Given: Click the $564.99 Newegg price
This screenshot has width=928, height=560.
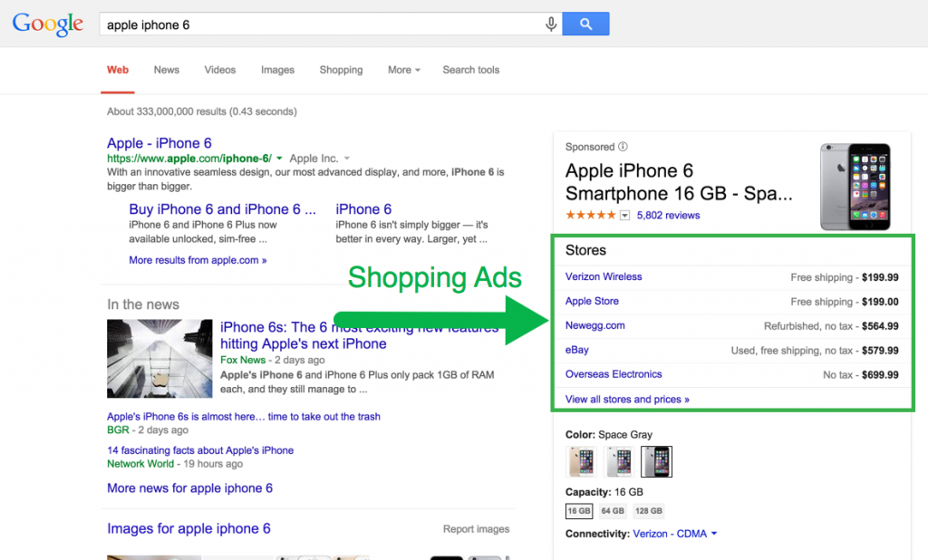Looking at the screenshot, I should (x=880, y=326).
